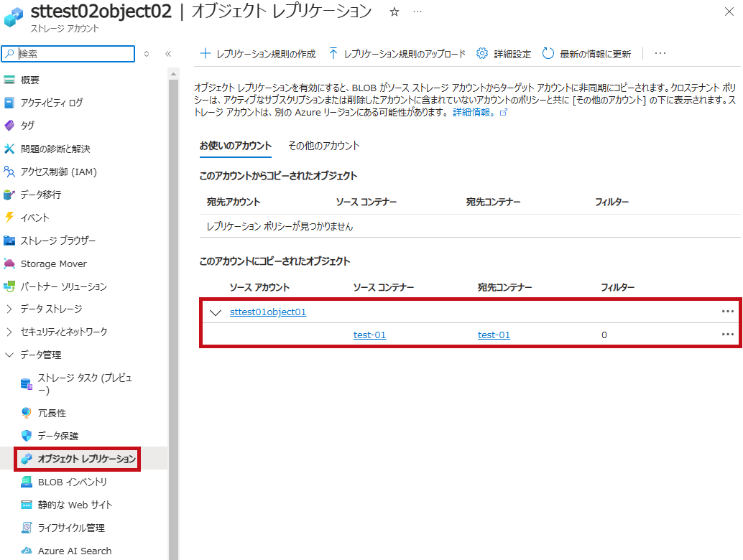Image resolution: width=743 pixels, height=560 pixels.
Task: Click the refresh icon in toolbar
Action: point(548,54)
